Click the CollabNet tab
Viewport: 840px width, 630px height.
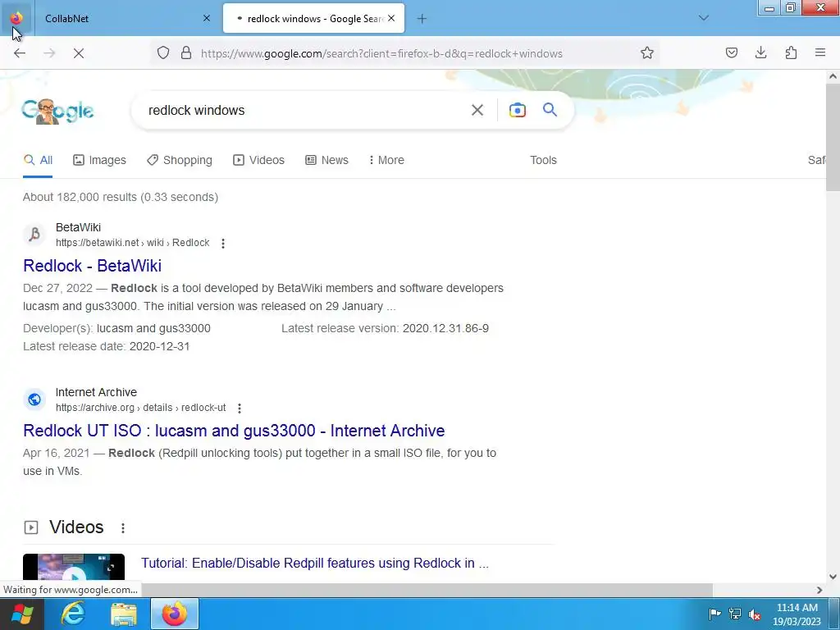point(127,18)
